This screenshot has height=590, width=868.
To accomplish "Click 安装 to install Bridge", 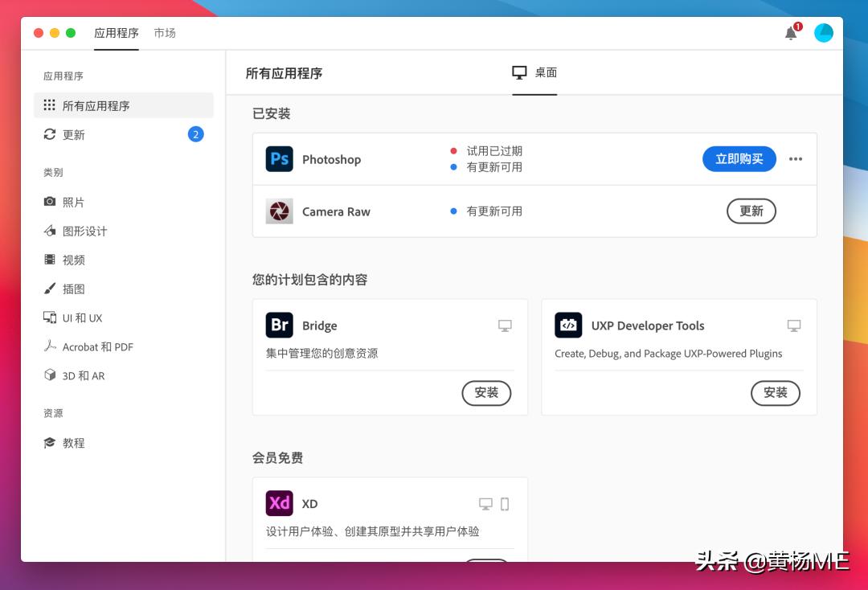I will pos(486,393).
